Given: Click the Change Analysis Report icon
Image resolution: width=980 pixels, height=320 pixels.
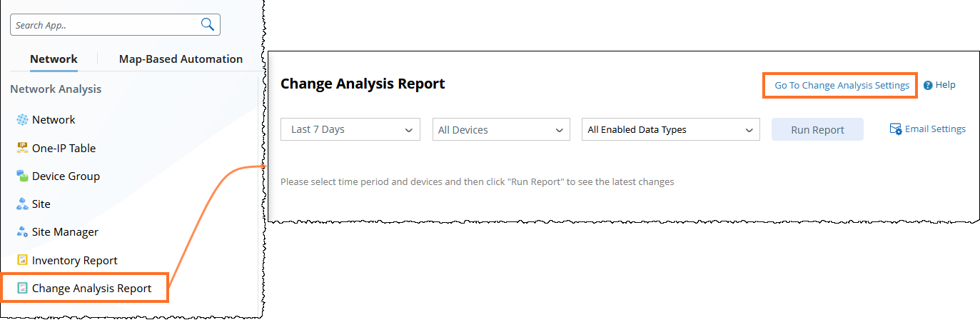Looking at the screenshot, I should [x=22, y=289].
